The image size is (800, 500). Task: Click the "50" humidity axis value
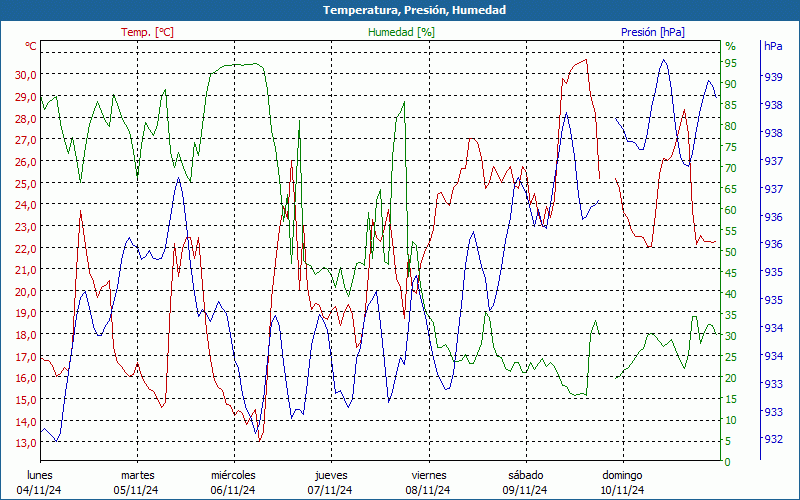tap(731, 252)
